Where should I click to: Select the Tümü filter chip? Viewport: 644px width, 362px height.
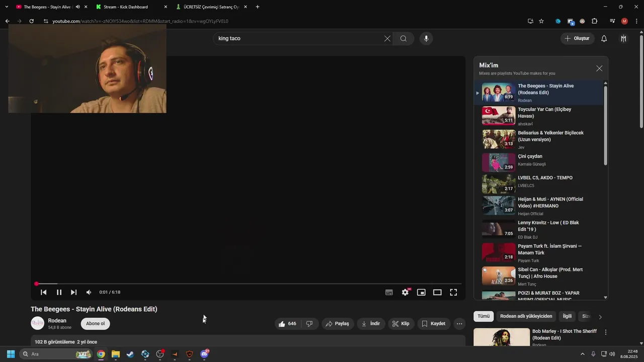(484, 316)
